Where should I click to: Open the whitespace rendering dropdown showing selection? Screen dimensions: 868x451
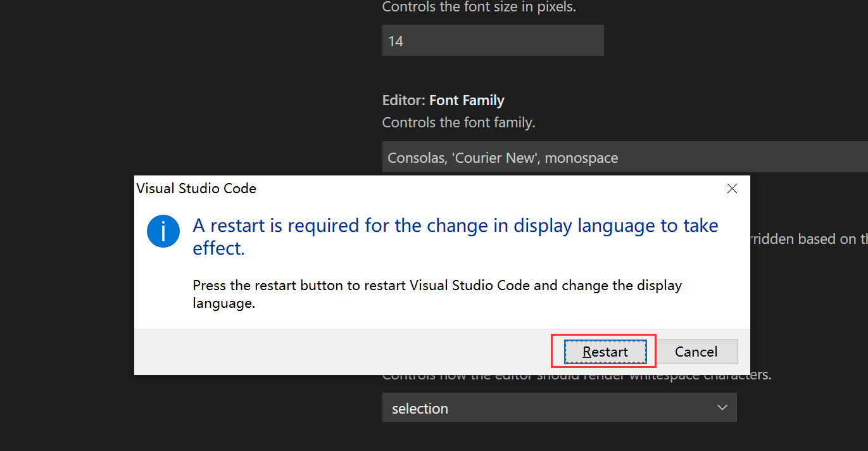559,407
